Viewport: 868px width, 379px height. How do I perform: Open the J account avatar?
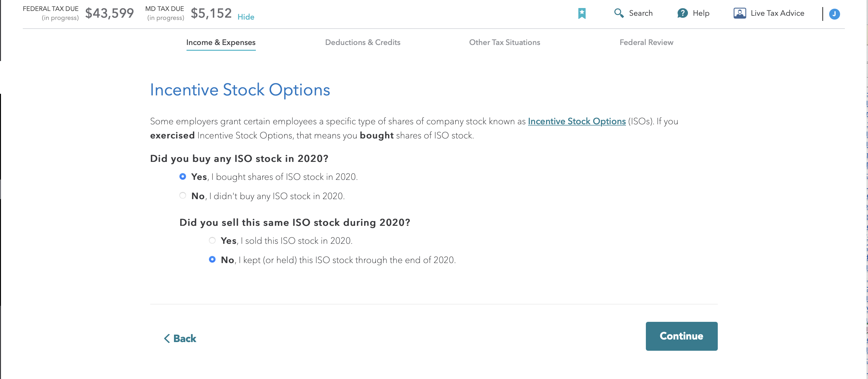click(834, 14)
